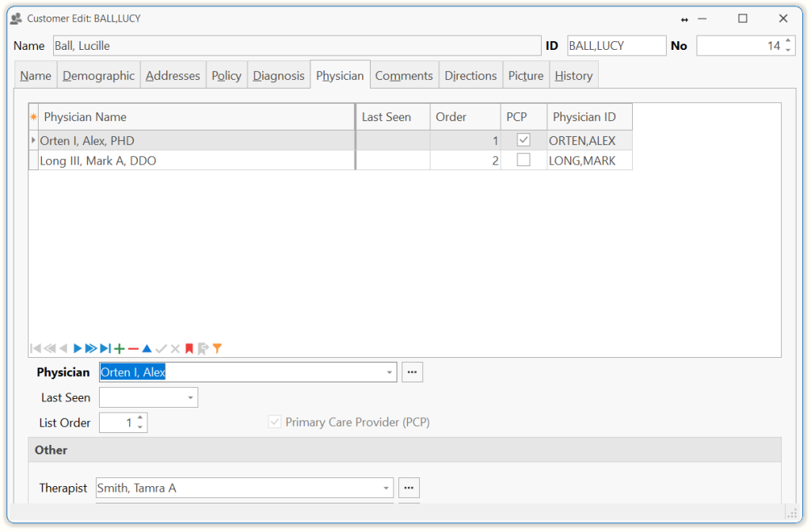Click the red bookmark icon
The image size is (811, 532).
(189, 348)
